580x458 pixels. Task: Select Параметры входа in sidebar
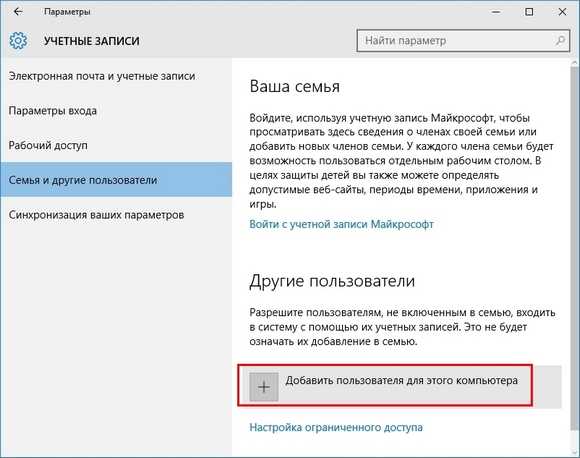53,111
